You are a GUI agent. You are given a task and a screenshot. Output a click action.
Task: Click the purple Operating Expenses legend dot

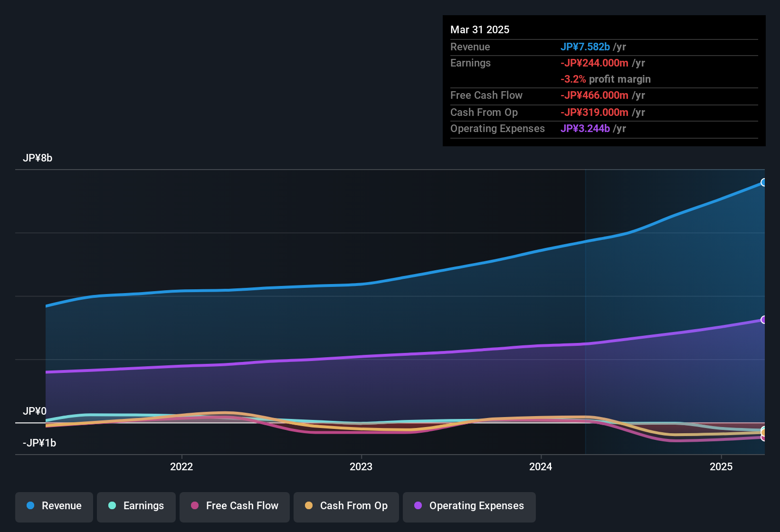coord(418,505)
